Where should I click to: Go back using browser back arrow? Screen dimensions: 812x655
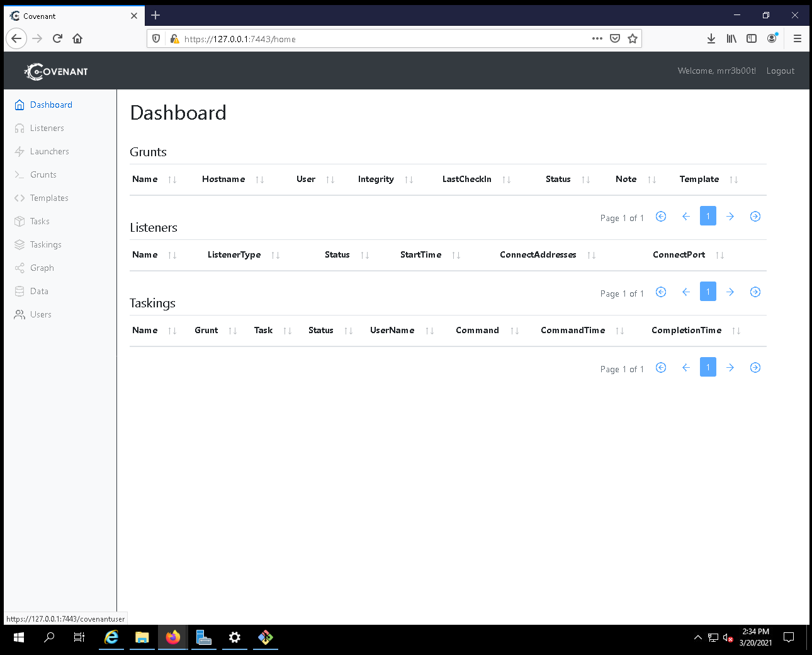[x=16, y=38]
